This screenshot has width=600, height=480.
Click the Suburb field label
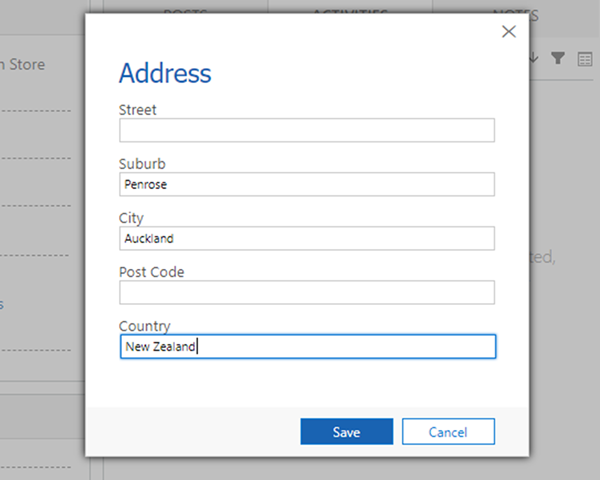pyautogui.click(x=142, y=164)
